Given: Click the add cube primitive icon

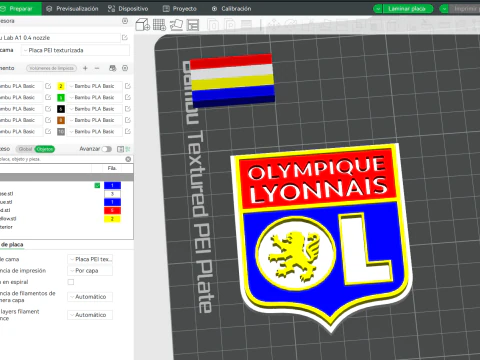Looking at the screenshot, I should point(143,25).
